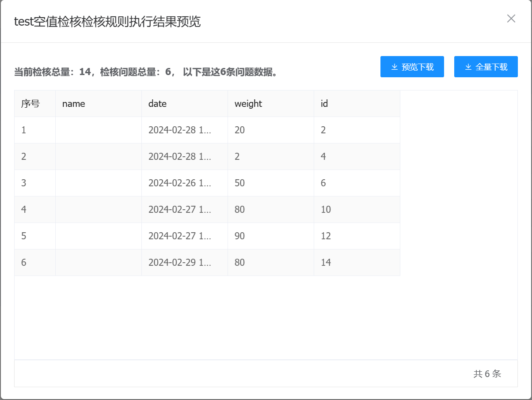Image resolution: width=532 pixels, height=400 pixels.
Task: Click the weight column header
Action: 248,104
